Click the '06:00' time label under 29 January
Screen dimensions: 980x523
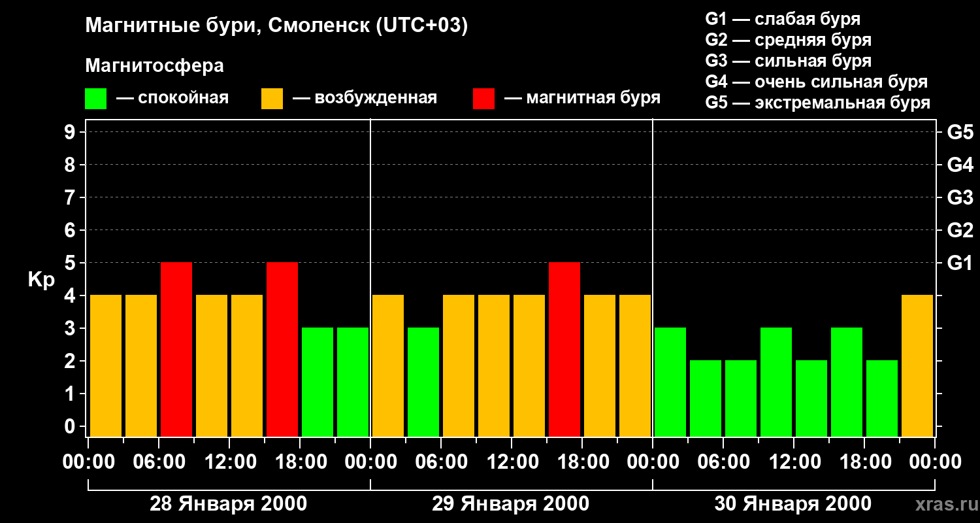coord(440,462)
